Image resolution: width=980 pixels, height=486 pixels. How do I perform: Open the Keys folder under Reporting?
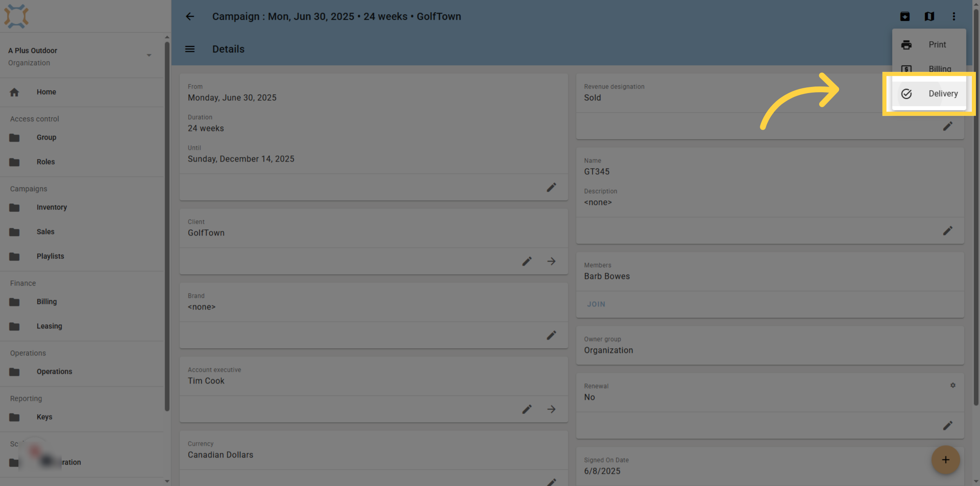pyautogui.click(x=82, y=417)
